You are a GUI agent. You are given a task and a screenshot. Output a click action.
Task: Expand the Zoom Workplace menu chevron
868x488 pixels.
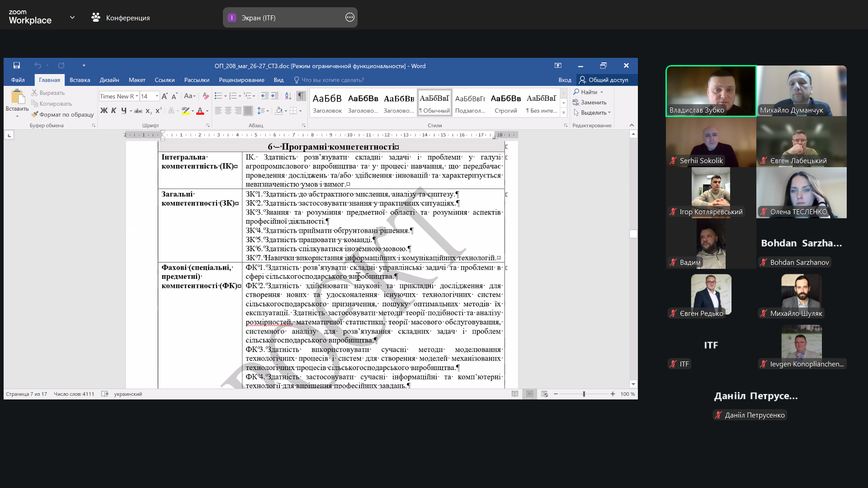pos(72,18)
